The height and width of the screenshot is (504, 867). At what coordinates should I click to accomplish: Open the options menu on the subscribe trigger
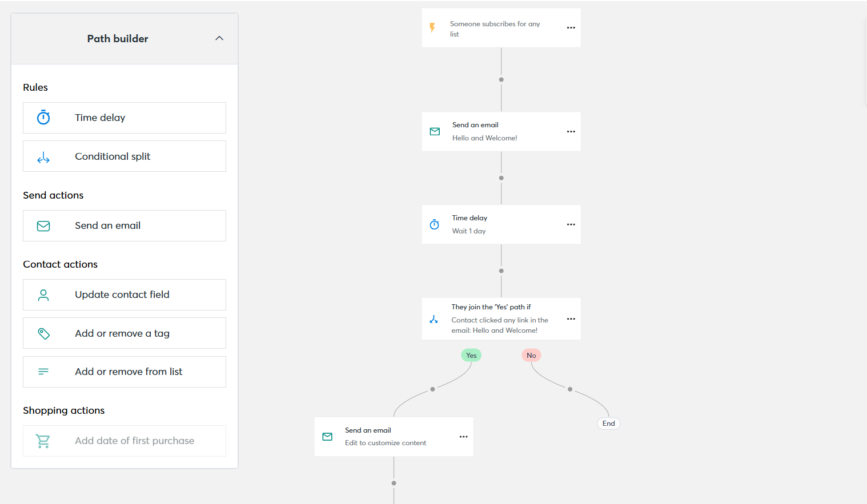(x=571, y=27)
